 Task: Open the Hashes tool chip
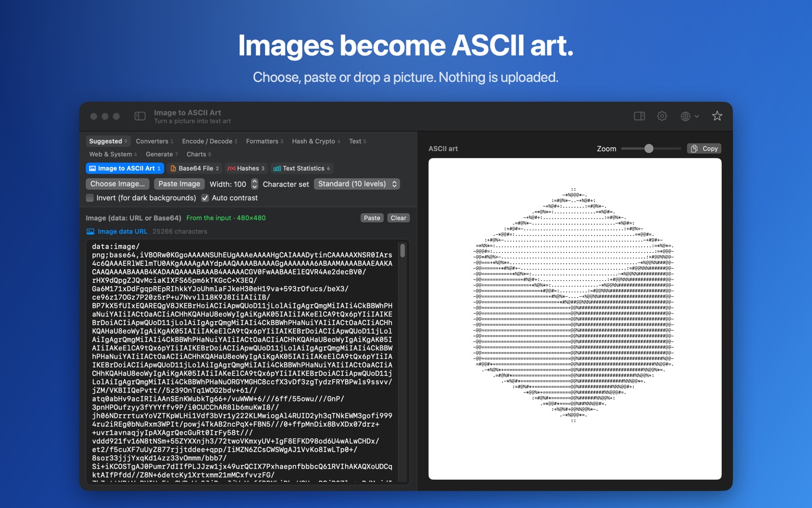point(245,168)
